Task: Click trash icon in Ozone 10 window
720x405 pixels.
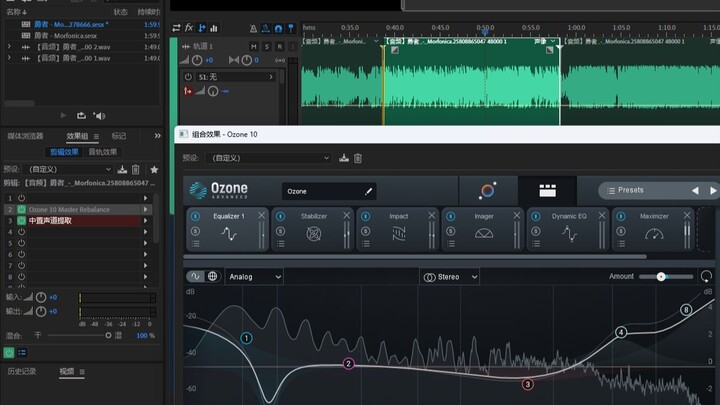Action: (358, 158)
